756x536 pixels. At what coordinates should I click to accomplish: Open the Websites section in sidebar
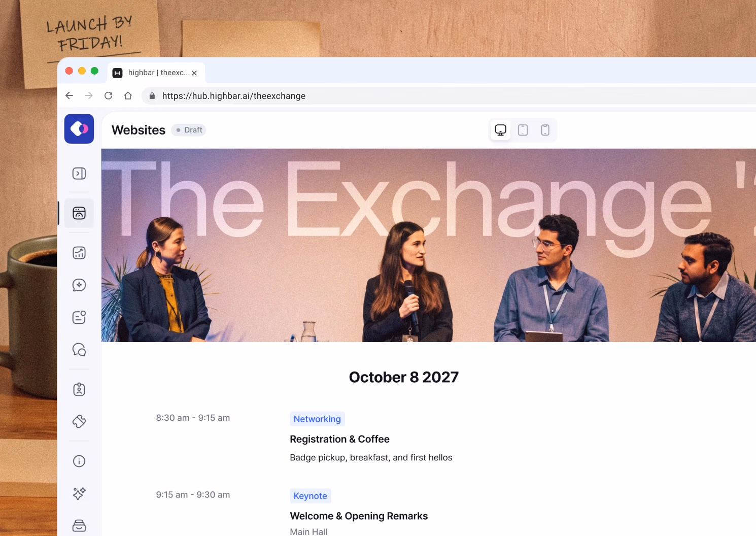[x=79, y=213]
